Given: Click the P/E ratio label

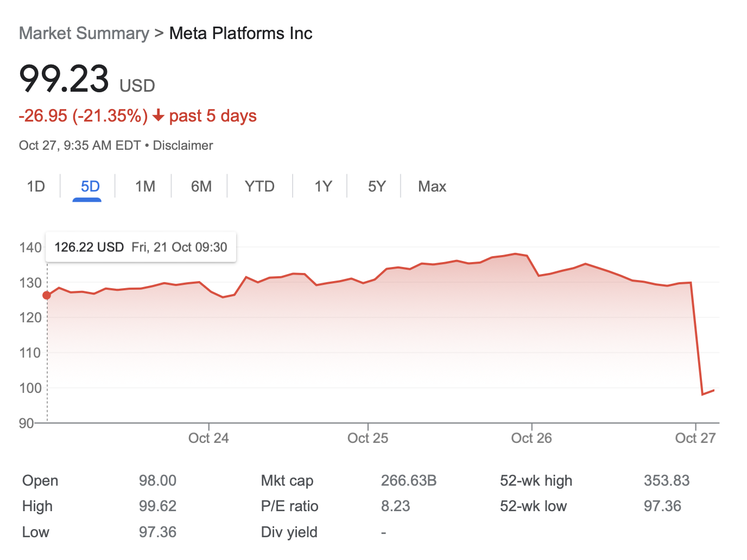Looking at the screenshot, I should tap(290, 506).
